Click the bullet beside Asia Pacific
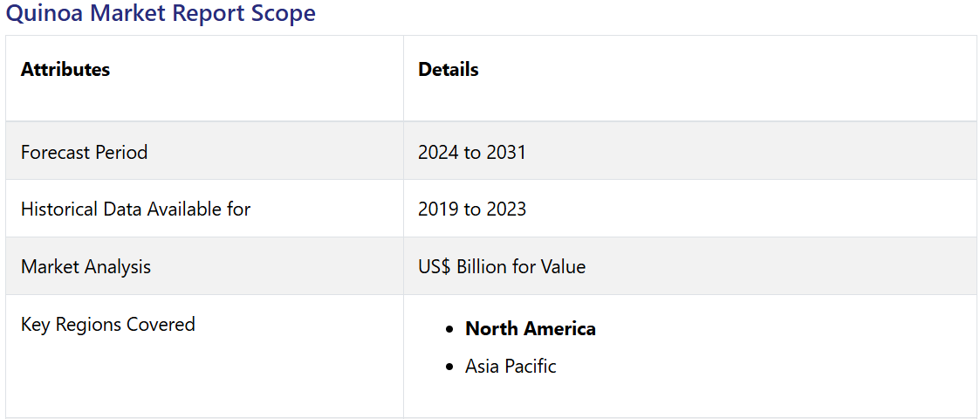 pos(449,367)
